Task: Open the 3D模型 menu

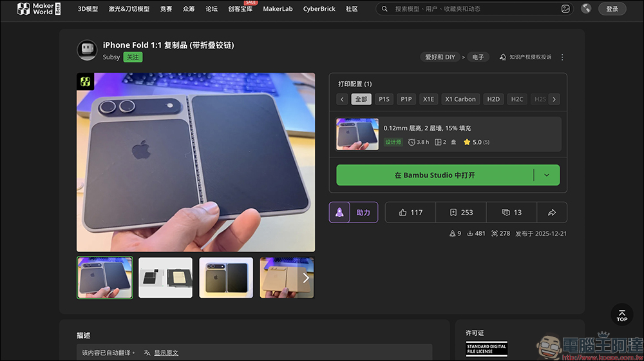Action: tap(88, 8)
